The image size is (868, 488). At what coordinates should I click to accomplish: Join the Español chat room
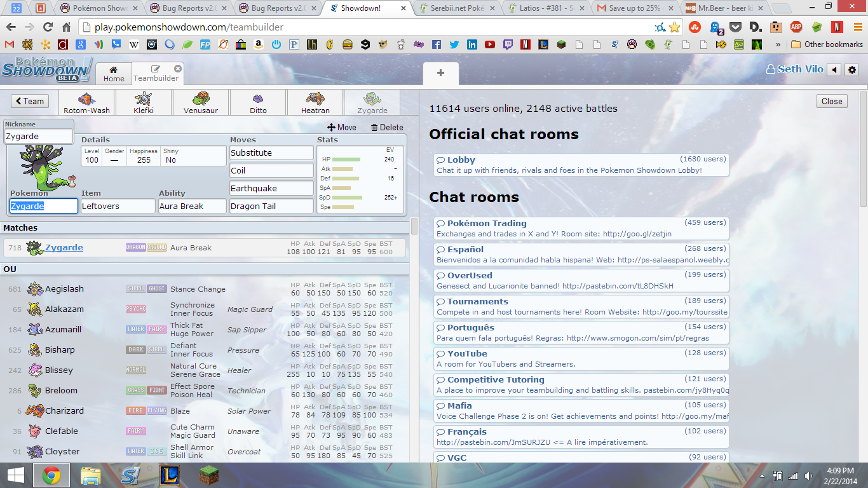[x=580, y=254]
